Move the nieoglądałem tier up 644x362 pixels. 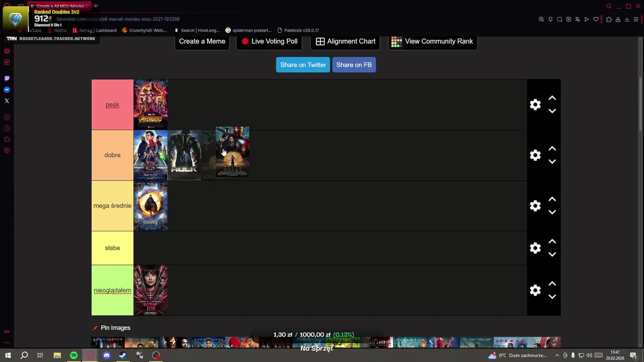coord(552,284)
